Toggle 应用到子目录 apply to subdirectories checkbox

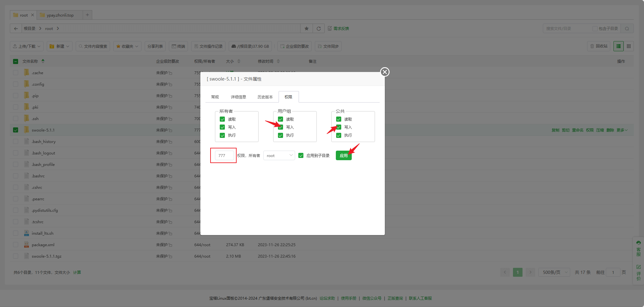point(301,155)
